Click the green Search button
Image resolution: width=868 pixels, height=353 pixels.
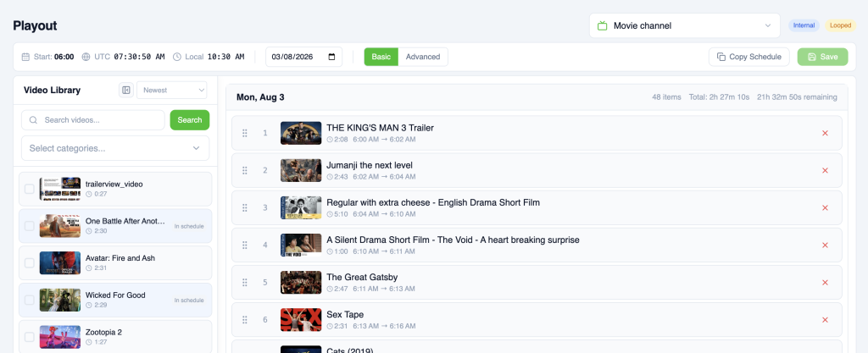190,120
